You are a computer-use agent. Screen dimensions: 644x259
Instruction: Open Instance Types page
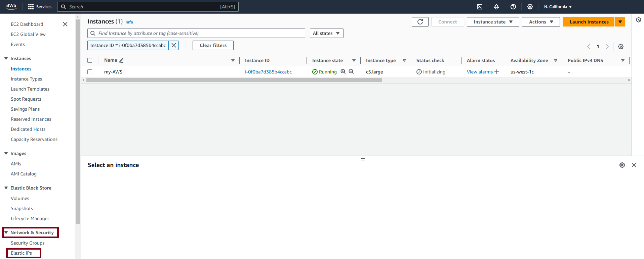pyautogui.click(x=27, y=79)
